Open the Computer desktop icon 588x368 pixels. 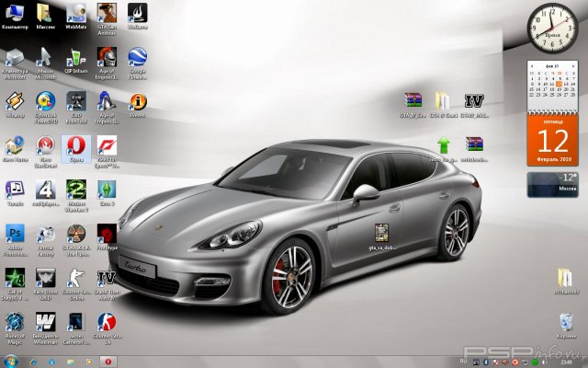pos(15,13)
